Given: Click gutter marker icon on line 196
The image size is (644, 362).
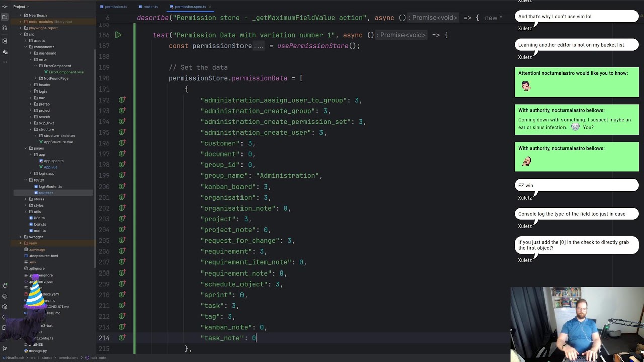Looking at the screenshot, I should point(122,143).
